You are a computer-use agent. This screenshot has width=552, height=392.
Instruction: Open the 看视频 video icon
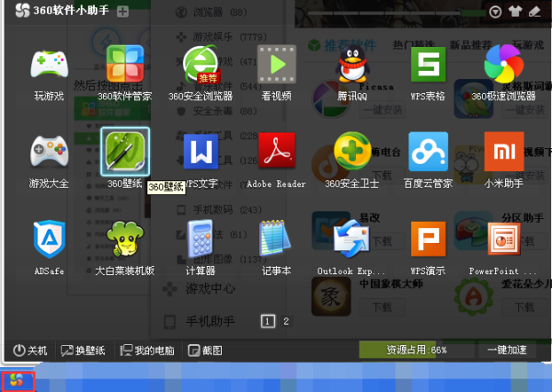[277, 63]
